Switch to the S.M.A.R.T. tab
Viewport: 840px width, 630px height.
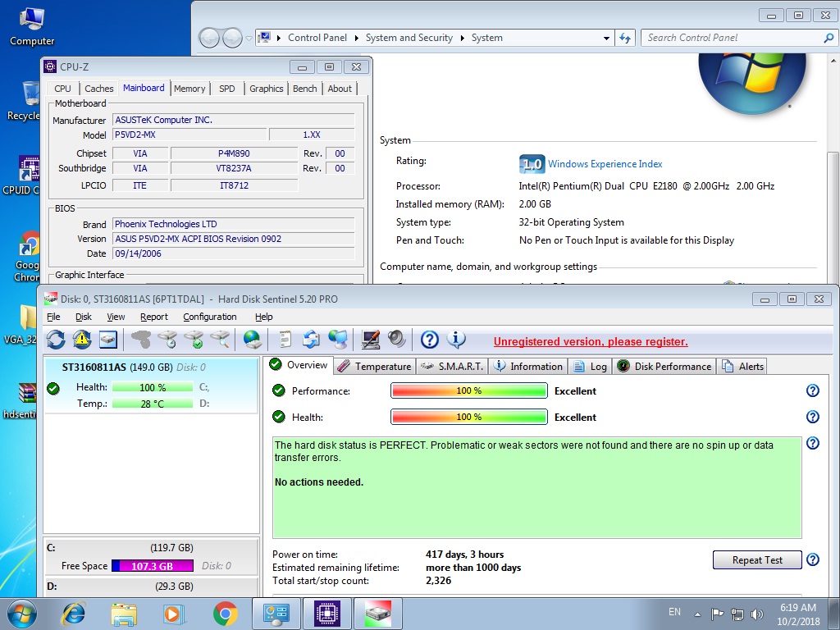(x=453, y=366)
